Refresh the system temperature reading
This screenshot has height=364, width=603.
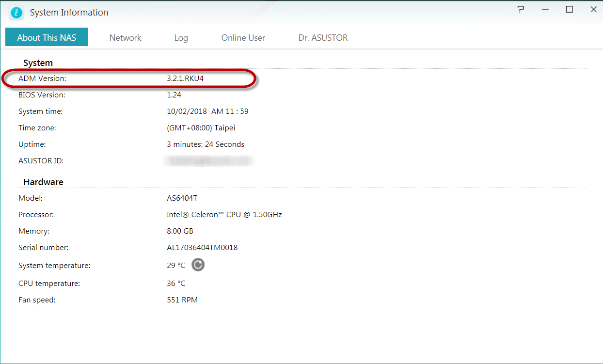point(198,265)
